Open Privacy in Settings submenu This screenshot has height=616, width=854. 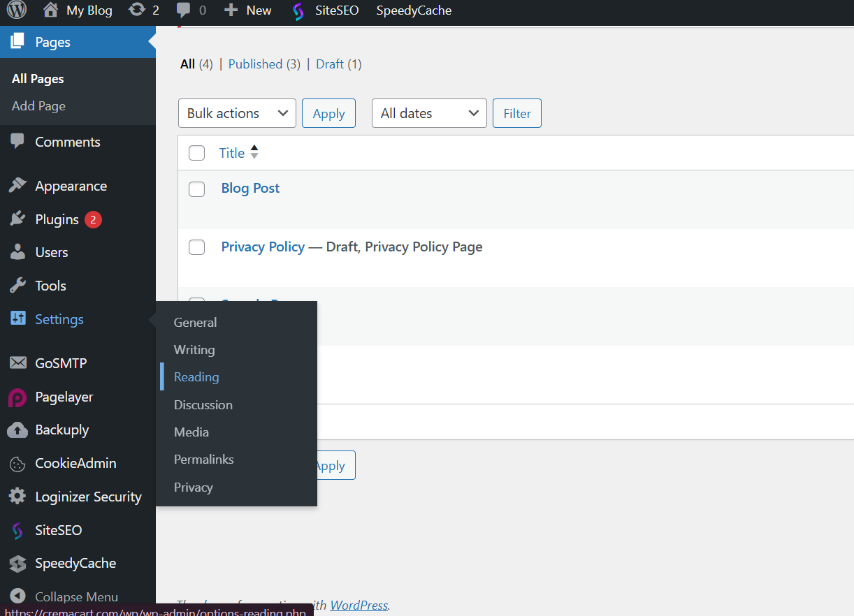coord(194,487)
